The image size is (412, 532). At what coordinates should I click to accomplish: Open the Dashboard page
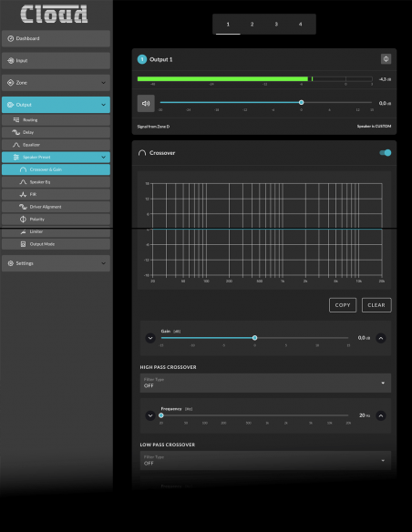tap(56, 38)
